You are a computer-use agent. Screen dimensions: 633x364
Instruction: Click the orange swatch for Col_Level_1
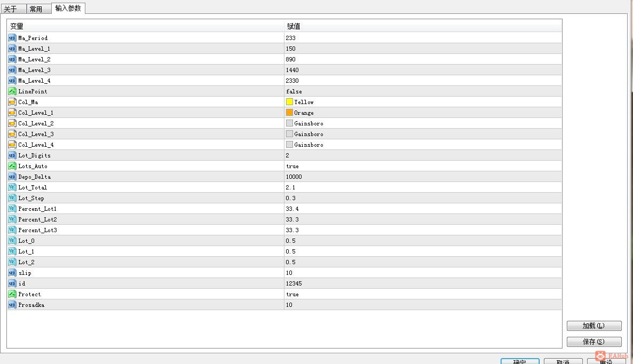[289, 112]
